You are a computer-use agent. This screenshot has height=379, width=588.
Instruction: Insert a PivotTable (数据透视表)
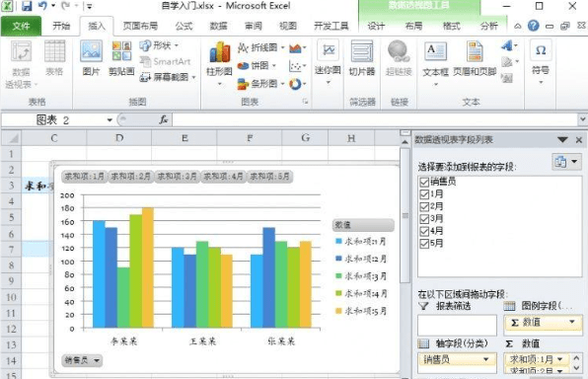click(x=21, y=64)
